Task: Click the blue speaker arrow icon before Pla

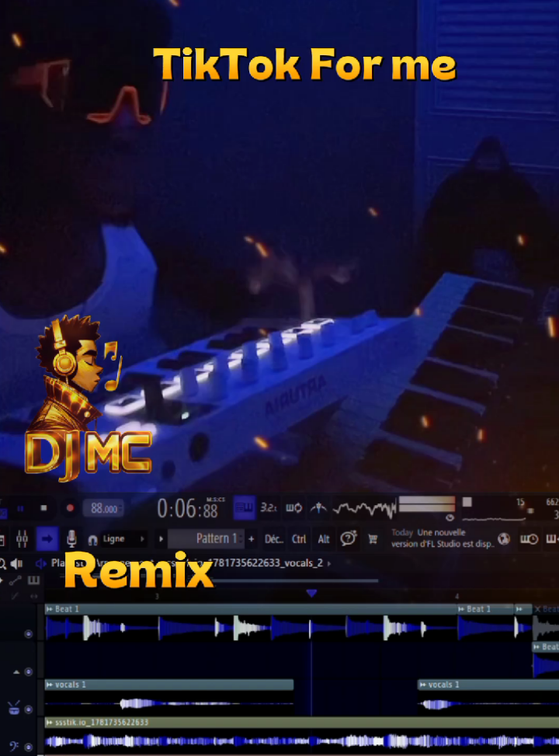Action: (x=41, y=563)
